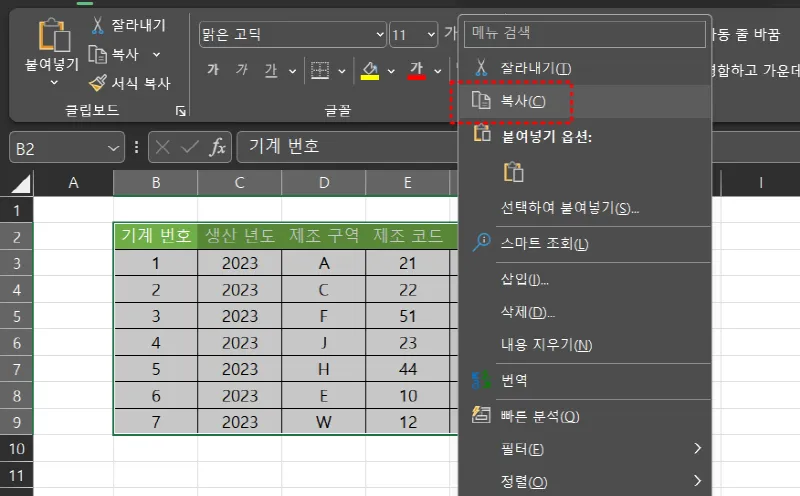Select column E header
The height and width of the screenshot is (496, 800).
(x=408, y=183)
